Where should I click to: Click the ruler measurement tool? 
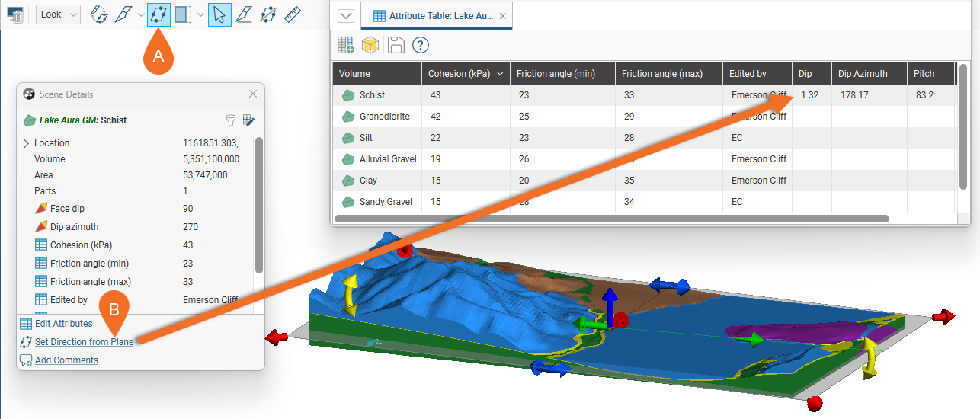(292, 14)
